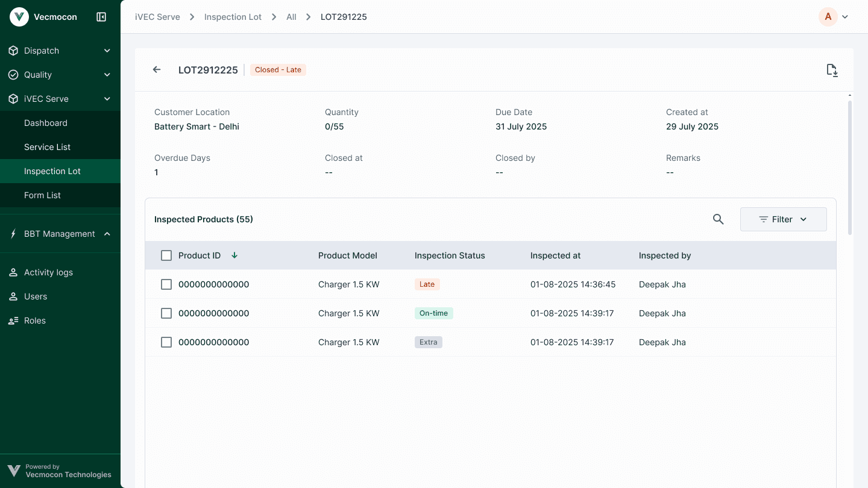Image resolution: width=868 pixels, height=488 pixels.
Task: Open the Roles page
Action: click(x=60, y=321)
